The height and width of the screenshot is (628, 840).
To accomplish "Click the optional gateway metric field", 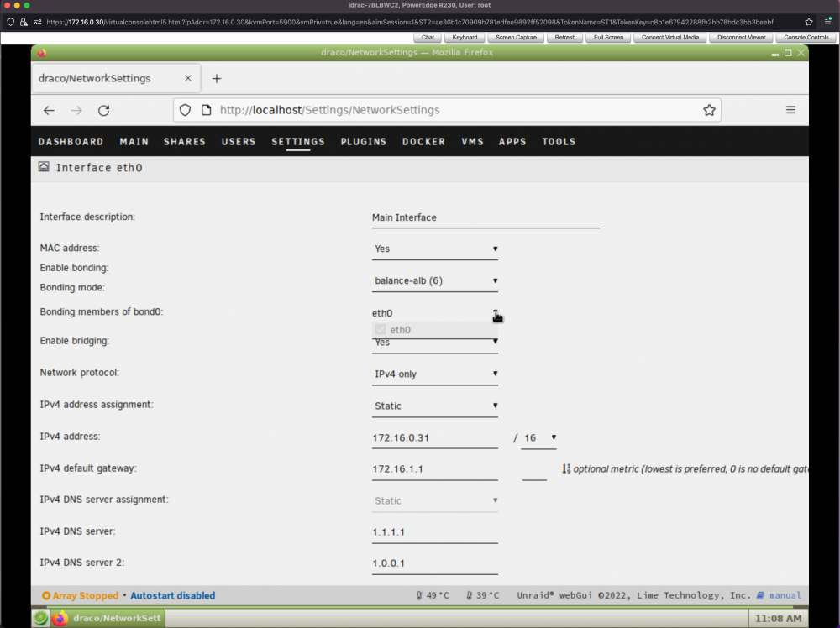I will [534, 469].
